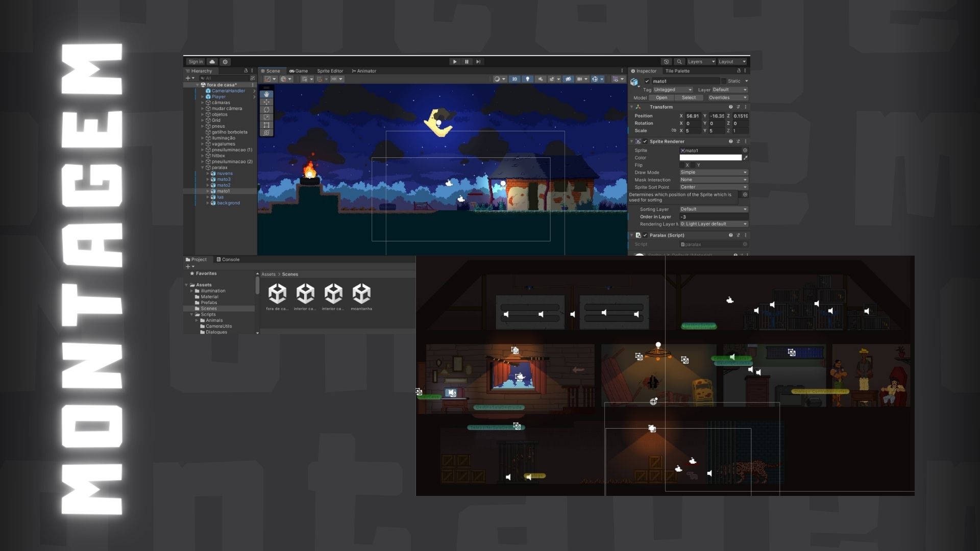
Task: Click the Sign in button
Action: coord(195,62)
